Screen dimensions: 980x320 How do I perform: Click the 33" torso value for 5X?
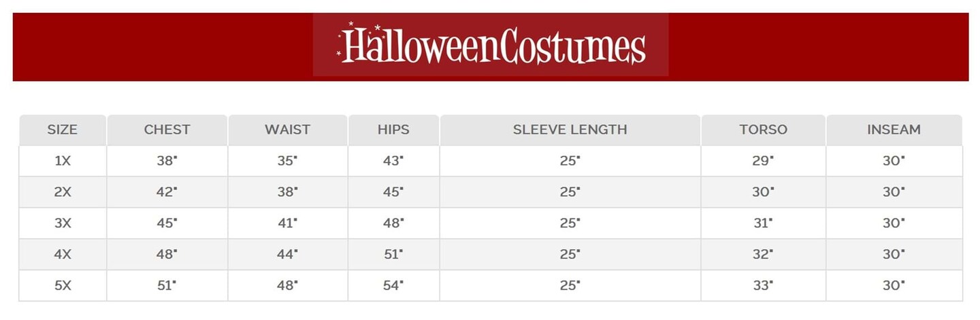coord(763,286)
